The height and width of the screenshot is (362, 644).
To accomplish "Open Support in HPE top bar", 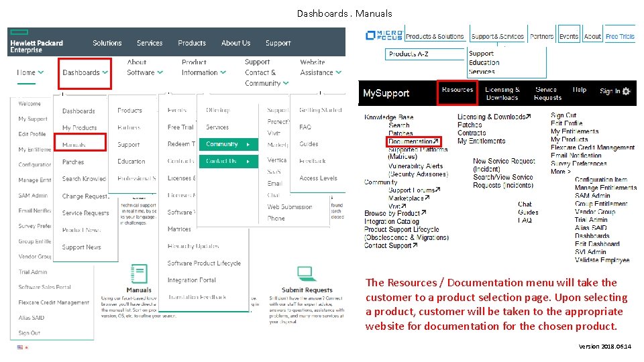I will point(278,43).
